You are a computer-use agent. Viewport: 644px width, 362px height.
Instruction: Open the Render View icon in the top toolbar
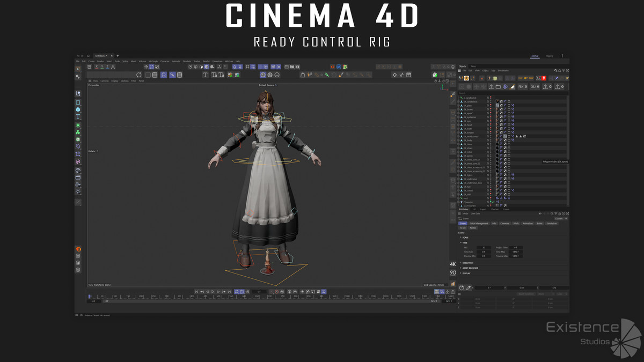pos(287,67)
